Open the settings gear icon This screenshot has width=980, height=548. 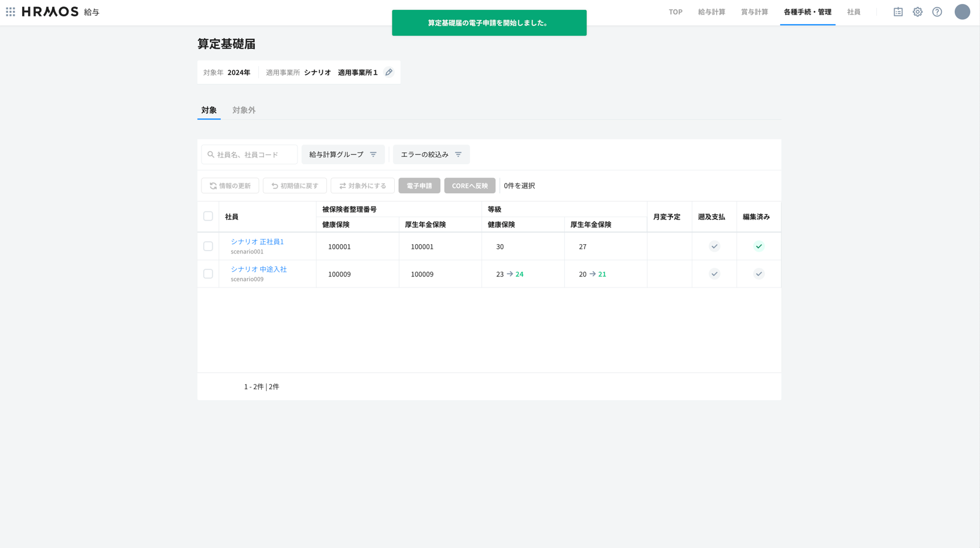coord(917,12)
